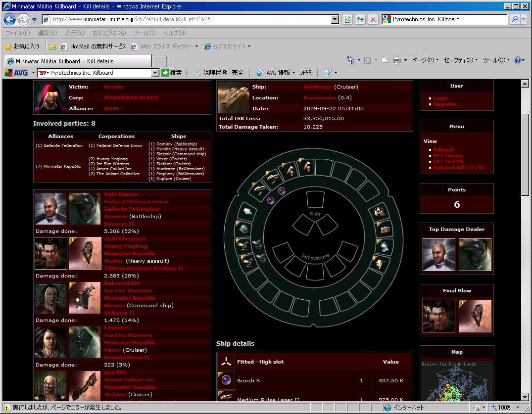Open the ツール(O) command bar dropdown
This screenshot has width=532, height=414.
point(496,60)
